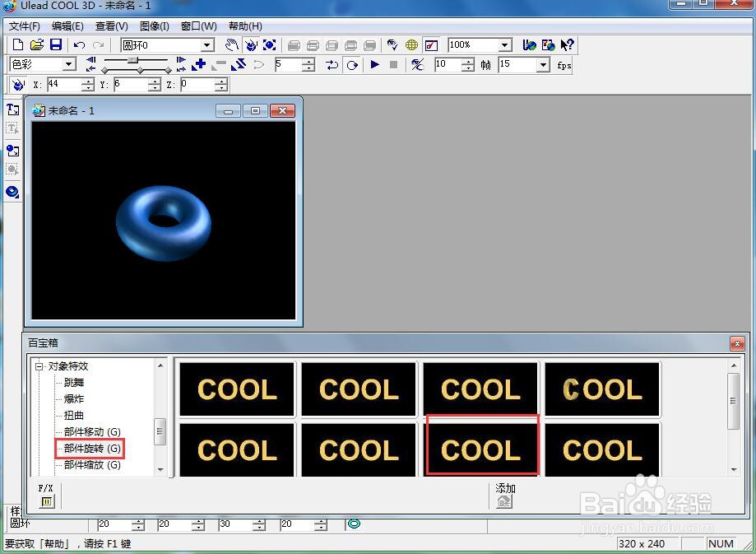The width and height of the screenshot is (756, 554).
Task: Click the Edit graphics tool in left sidebar
Action: [x=13, y=170]
